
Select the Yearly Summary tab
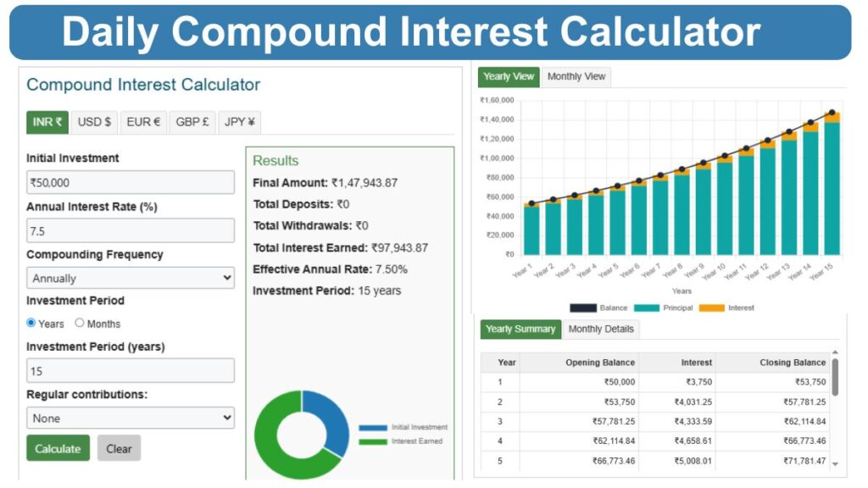pyautogui.click(x=520, y=330)
